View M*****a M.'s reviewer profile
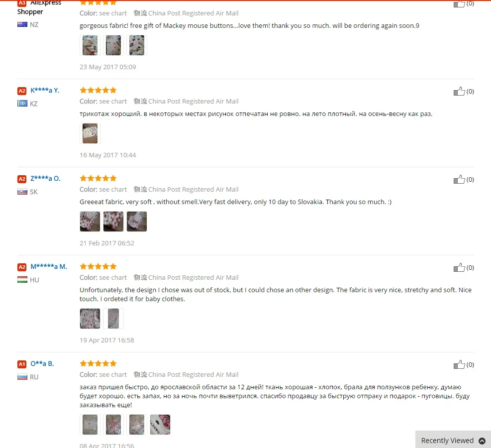Image resolution: width=491 pixels, height=448 pixels. pos(49,267)
